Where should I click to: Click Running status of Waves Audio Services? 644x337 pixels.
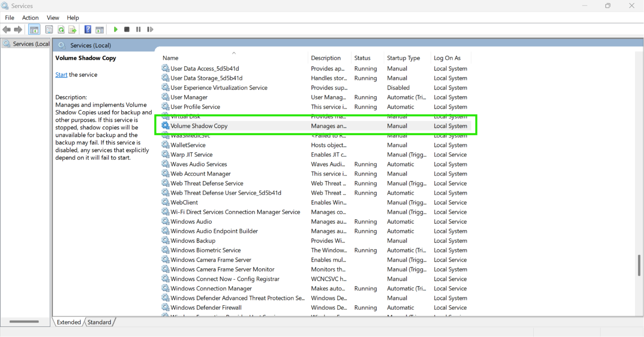click(x=365, y=164)
